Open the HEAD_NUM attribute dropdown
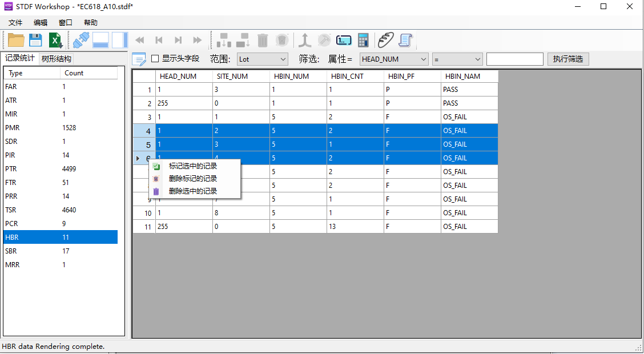 [x=394, y=59]
